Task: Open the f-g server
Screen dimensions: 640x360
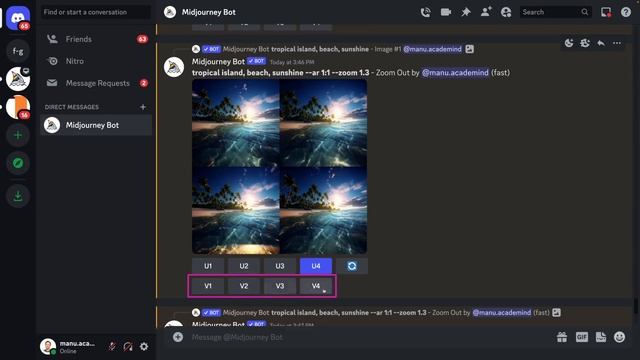Action: [x=18, y=51]
